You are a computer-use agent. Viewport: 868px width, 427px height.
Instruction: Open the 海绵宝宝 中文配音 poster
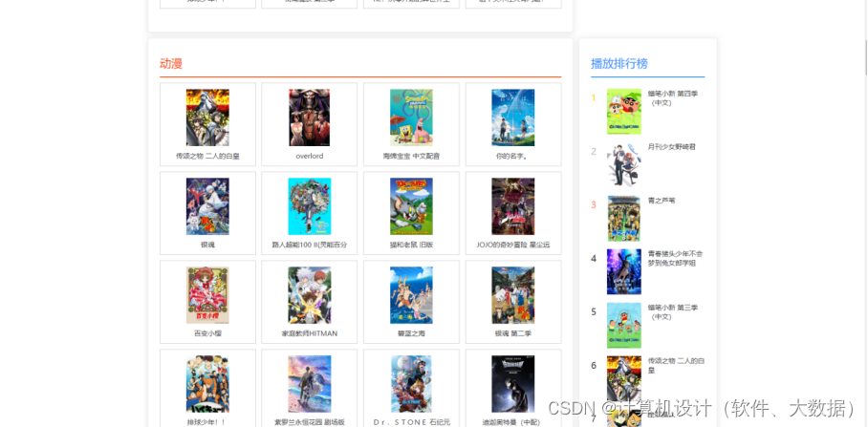point(411,117)
